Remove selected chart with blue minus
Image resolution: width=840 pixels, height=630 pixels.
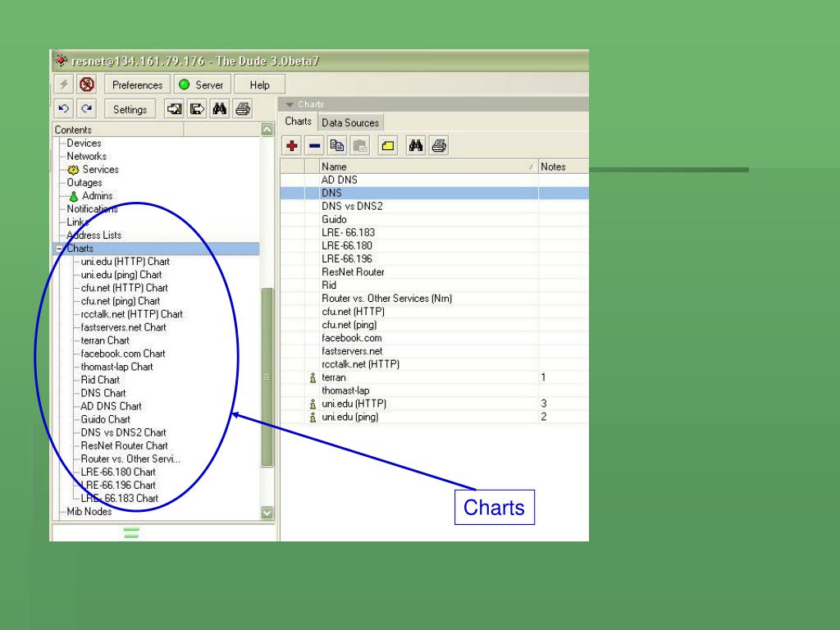[x=314, y=145]
